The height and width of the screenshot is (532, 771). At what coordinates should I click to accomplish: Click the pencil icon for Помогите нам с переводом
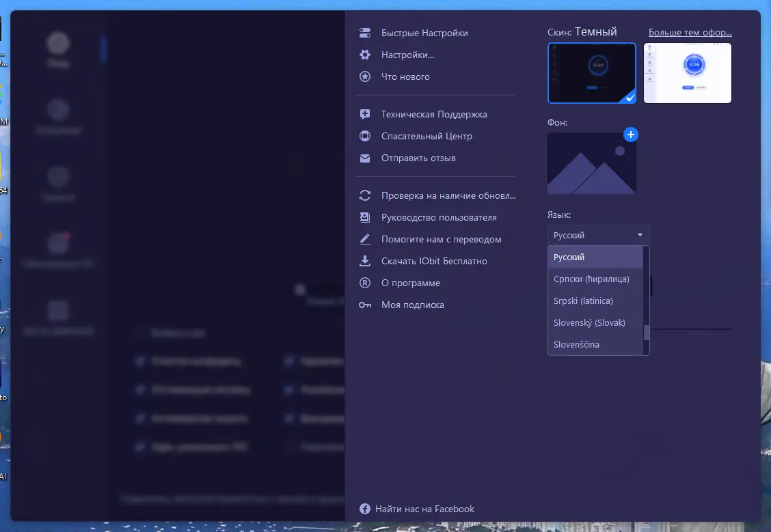364,239
